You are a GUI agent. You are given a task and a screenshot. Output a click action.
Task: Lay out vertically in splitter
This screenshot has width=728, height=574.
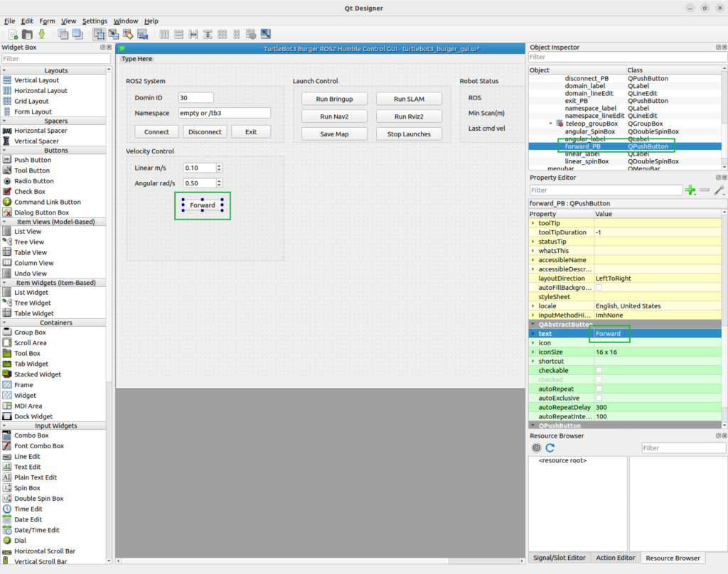tap(208, 34)
